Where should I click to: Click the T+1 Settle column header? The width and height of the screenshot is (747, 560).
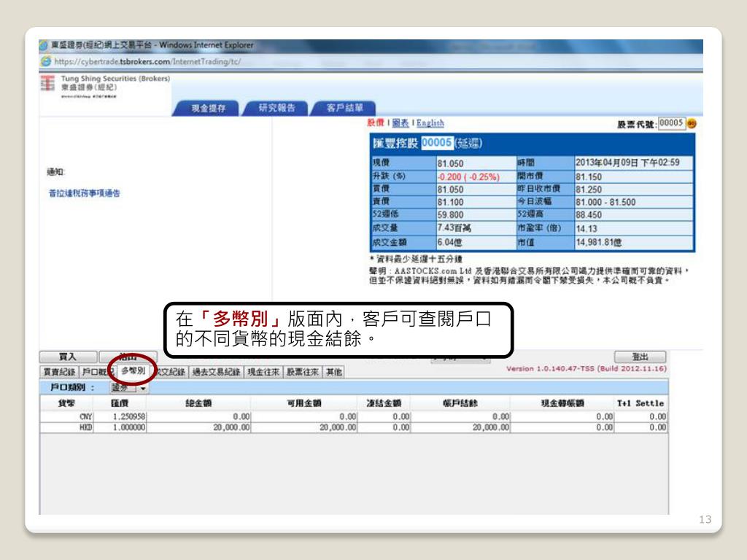coord(640,403)
